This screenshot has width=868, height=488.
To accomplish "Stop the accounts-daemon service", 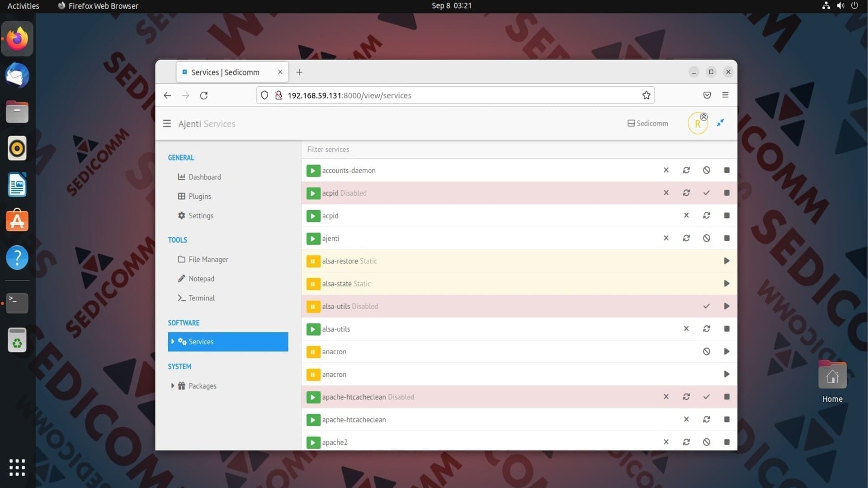I will pyautogui.click(x=726, y=170).
